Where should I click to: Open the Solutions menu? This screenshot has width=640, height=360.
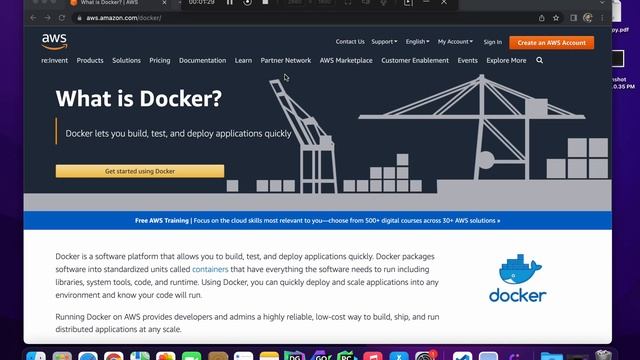(126, 60)
